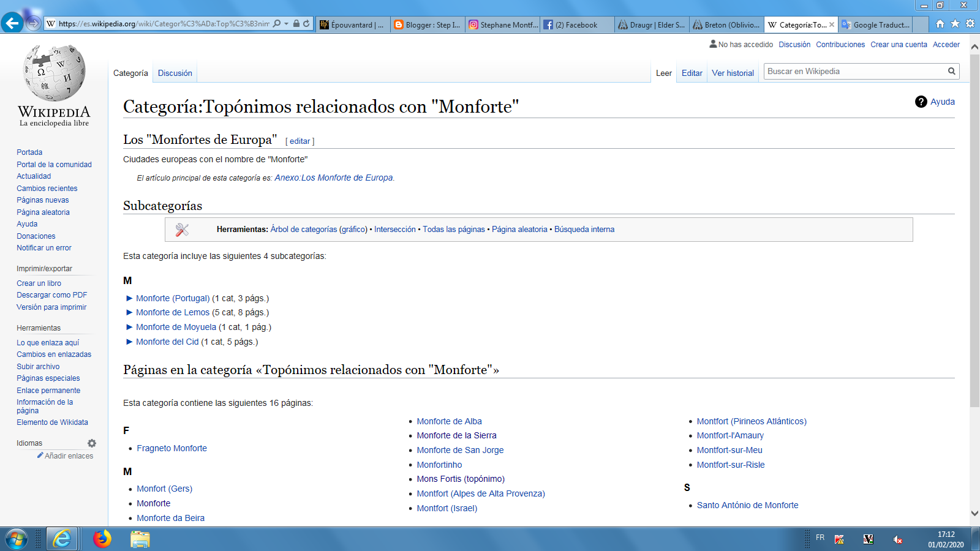980x551 pixels.
Task: Open Montfort-l'Amaury page link
Action: coord(730,435)
